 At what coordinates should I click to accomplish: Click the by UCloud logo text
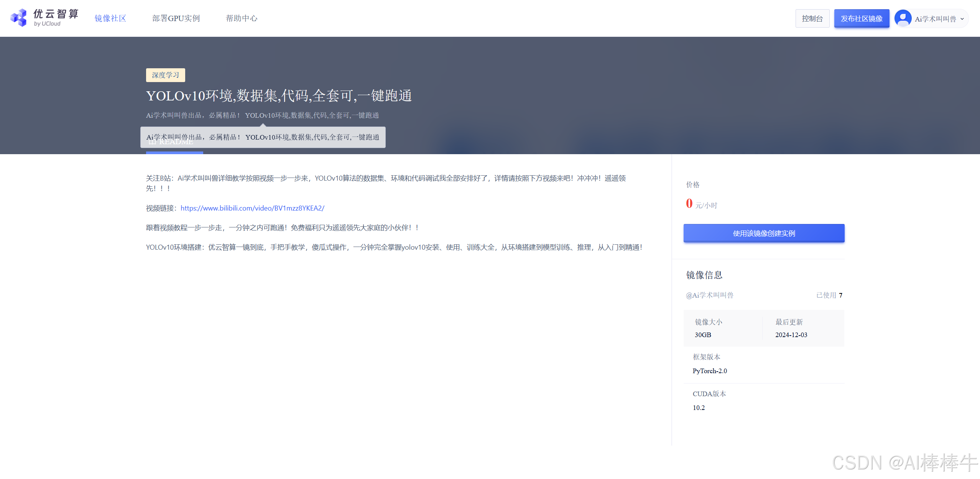tap(47, 24)
